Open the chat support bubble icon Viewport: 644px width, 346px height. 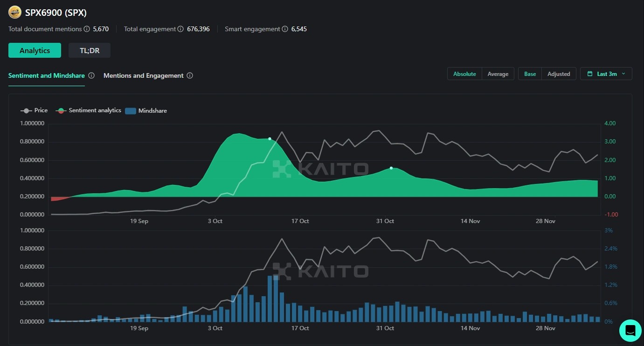[x=630, y=330]
